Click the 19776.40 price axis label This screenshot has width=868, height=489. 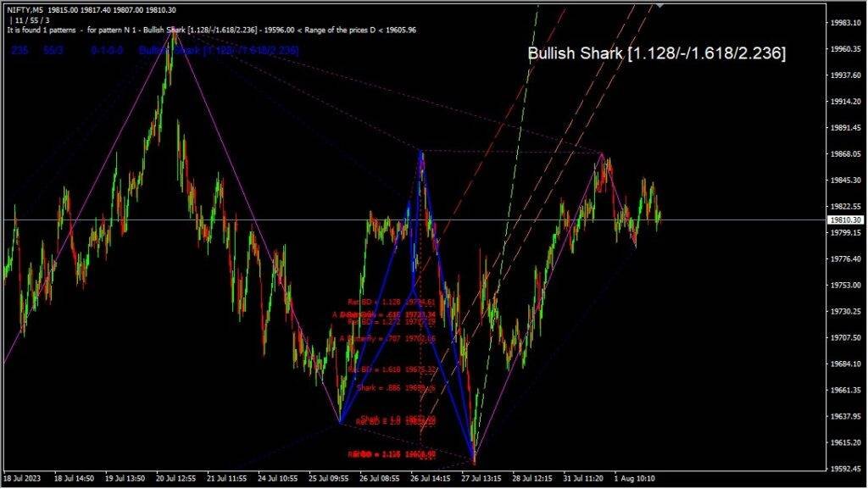point(845,258)
